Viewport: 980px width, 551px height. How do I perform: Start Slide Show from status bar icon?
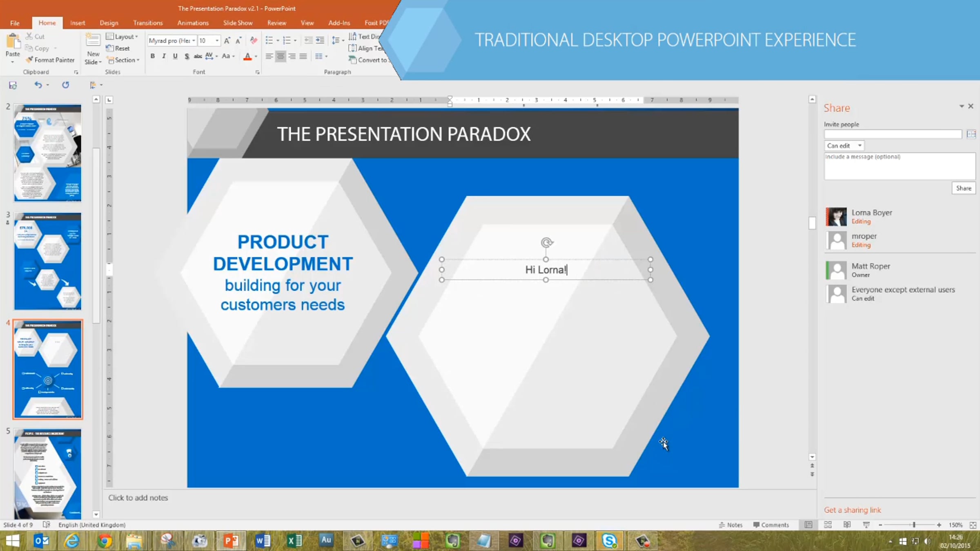coord(866,525)
